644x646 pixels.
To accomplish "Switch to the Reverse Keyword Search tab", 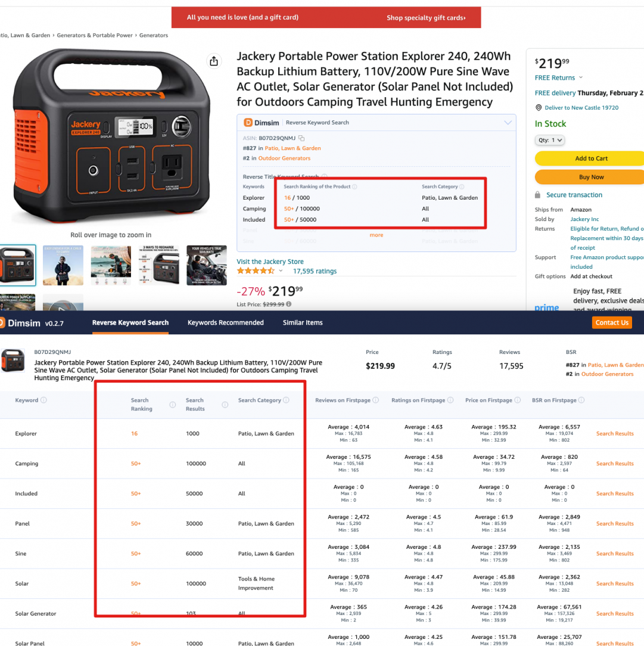I will point(130,322).
